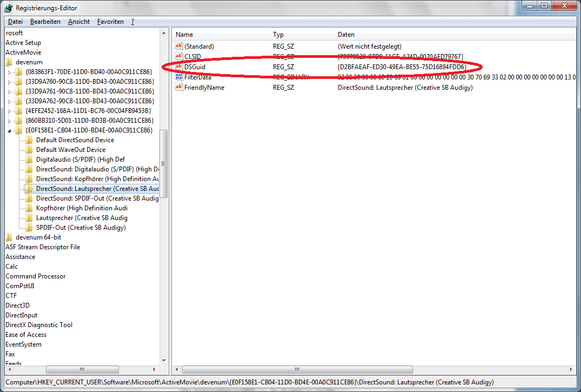This screenshot has height=392, width=581.
Task: Select the ASF Stream Descriptor File key
Action: 43,247
